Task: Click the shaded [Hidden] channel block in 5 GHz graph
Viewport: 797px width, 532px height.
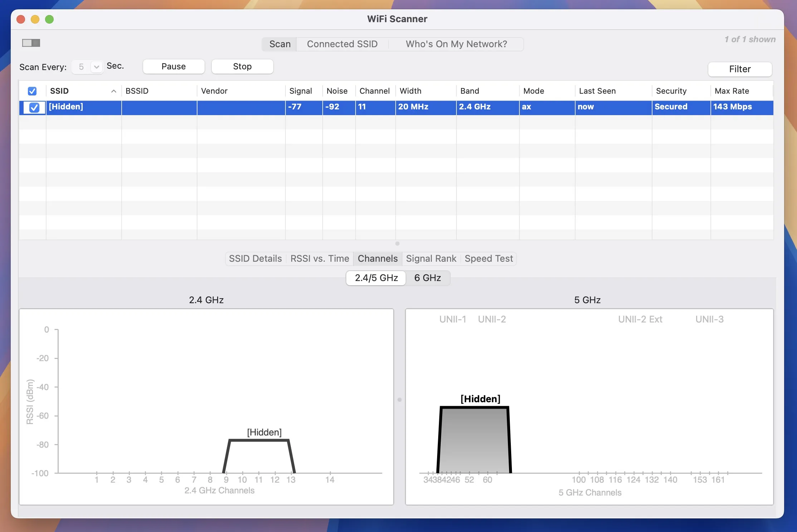Action: pyautogui.click(x=474, y=440)
